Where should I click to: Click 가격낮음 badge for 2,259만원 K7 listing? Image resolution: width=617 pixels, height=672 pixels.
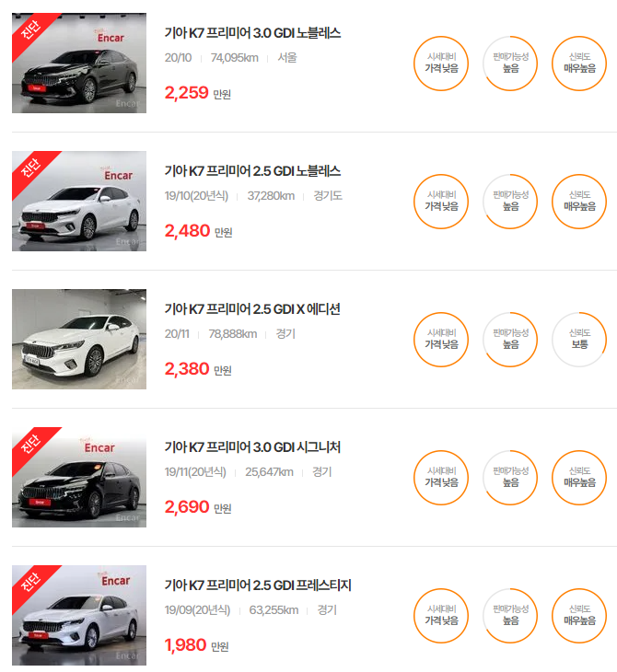441,64
